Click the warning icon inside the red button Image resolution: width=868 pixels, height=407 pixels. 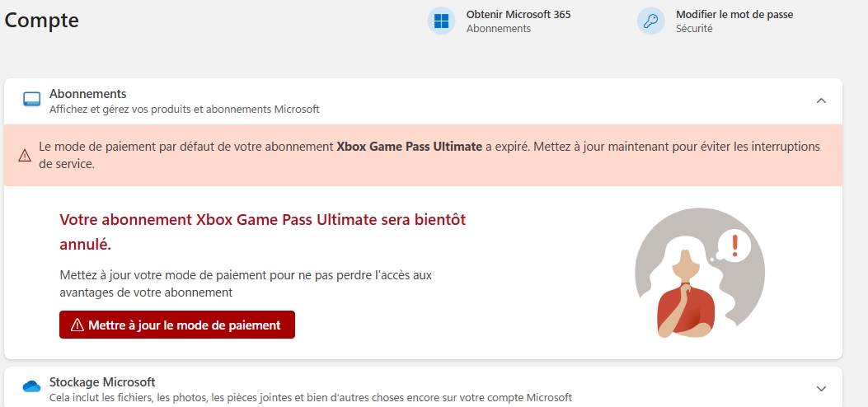[x=77, y=325]
